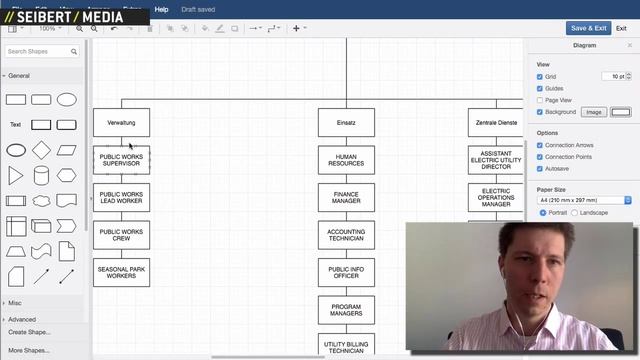This screenshot has width=640, height=360.
Task: Click the search magnifier in Search Shapes
Action: click(74, 51)
